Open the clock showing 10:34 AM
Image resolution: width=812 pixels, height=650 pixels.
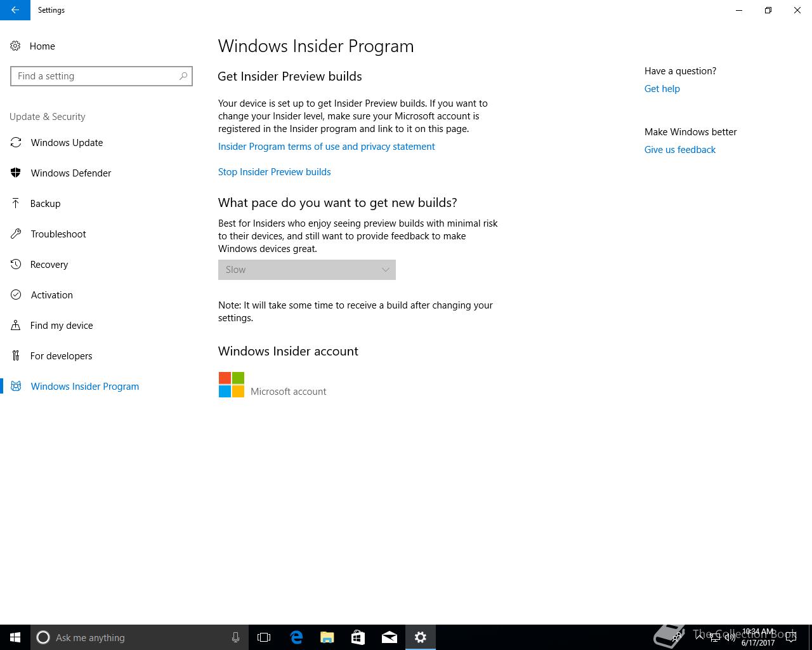[758, 637]
